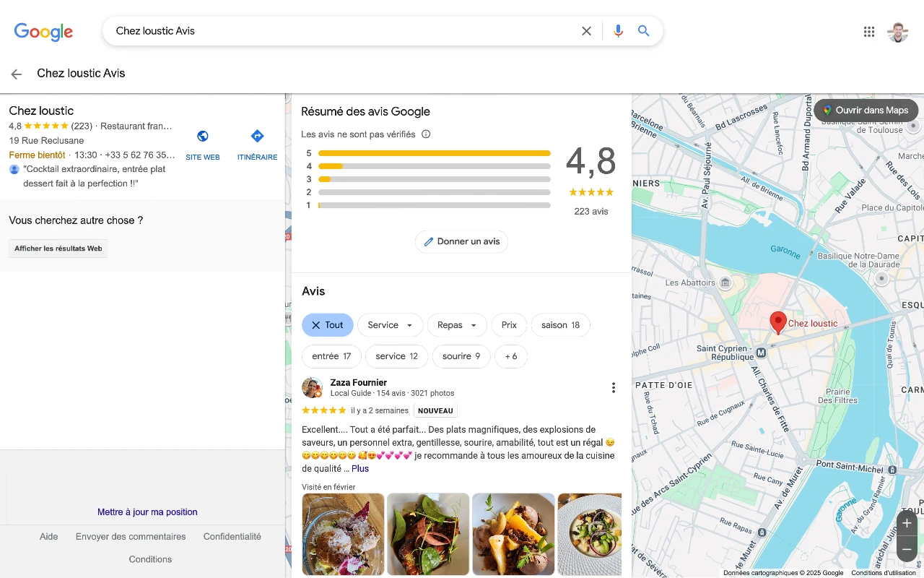Screen dimensions: 924x578
Task: Open Ouvrir dans Maps button
Action: pos(866,111)
